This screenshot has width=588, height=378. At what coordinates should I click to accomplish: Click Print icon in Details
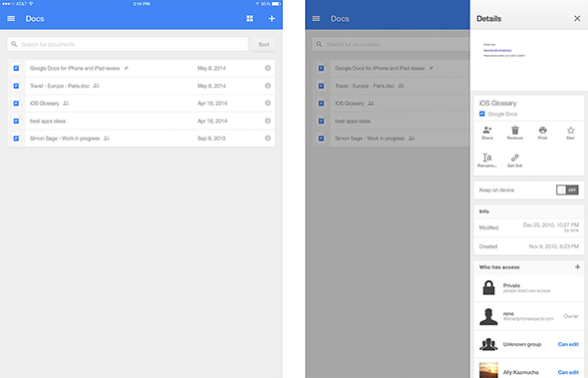(x=542, y=133)
